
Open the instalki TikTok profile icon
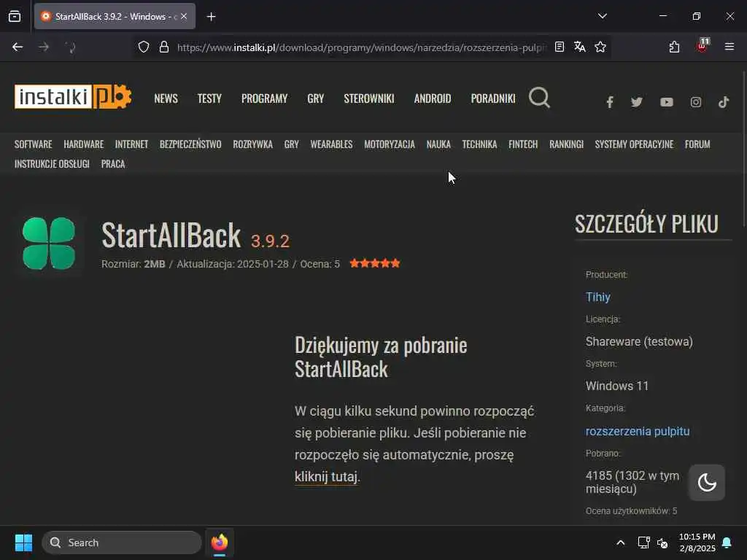[x=724, y=102]
